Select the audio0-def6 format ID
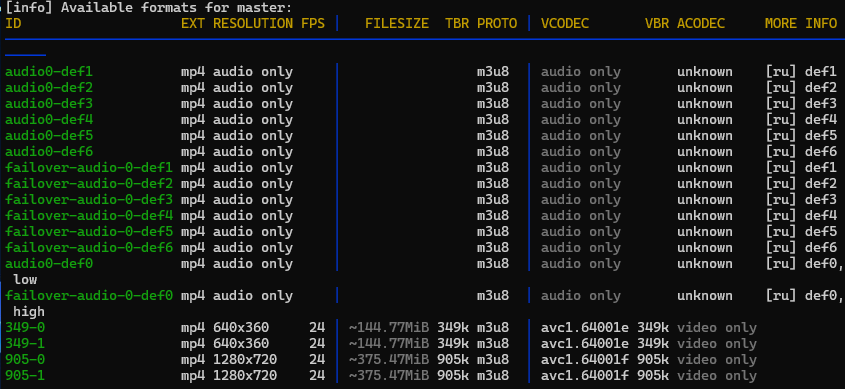Screen dimensions: 845x389 [x=49, y=152]
